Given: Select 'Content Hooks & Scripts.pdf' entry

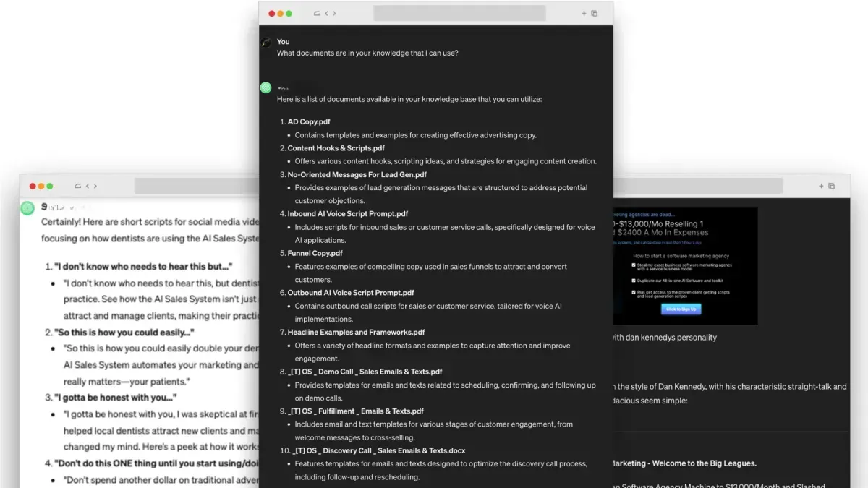Looking at the screenshot, I should 336,148.
